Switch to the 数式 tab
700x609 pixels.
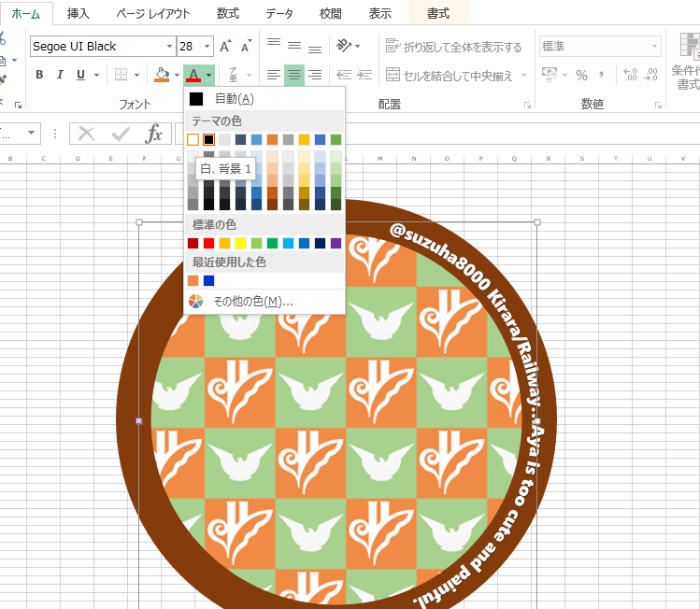tap(228, 14)
